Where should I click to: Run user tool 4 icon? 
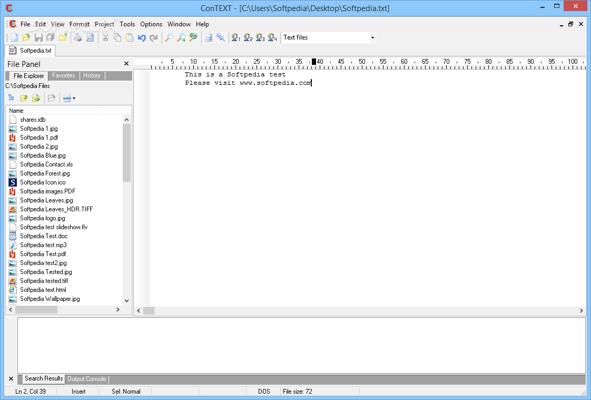pyautogui.click(x=272, y=37)
